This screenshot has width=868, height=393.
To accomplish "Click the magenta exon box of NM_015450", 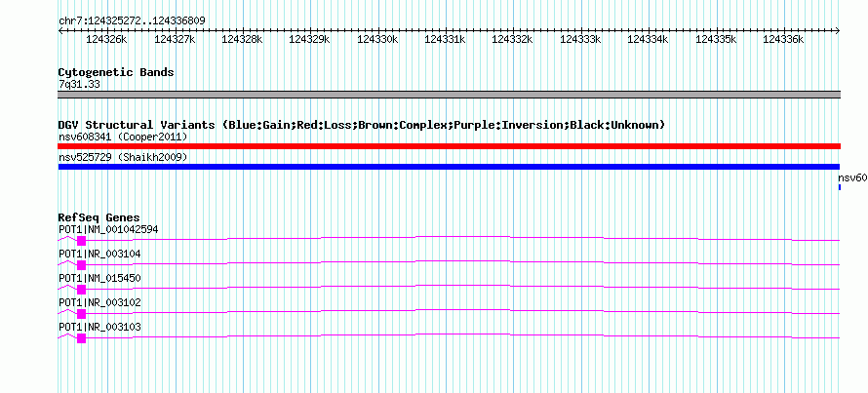I will (81, 290).
